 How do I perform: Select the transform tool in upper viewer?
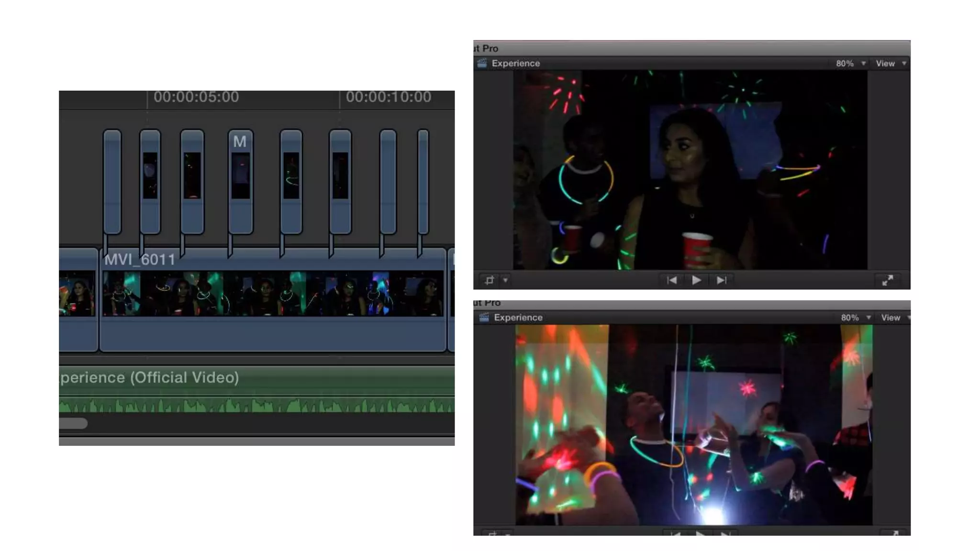(x=489, y=280)
